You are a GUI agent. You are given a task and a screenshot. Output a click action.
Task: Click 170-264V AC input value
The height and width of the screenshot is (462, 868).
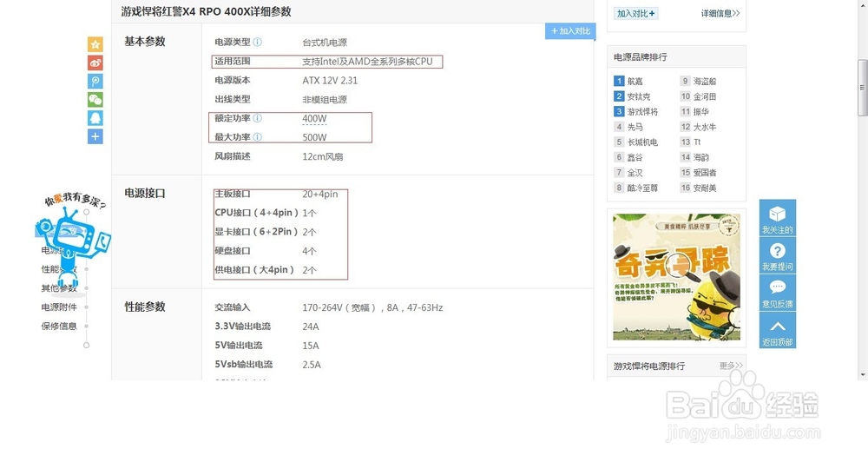point(372,307)
